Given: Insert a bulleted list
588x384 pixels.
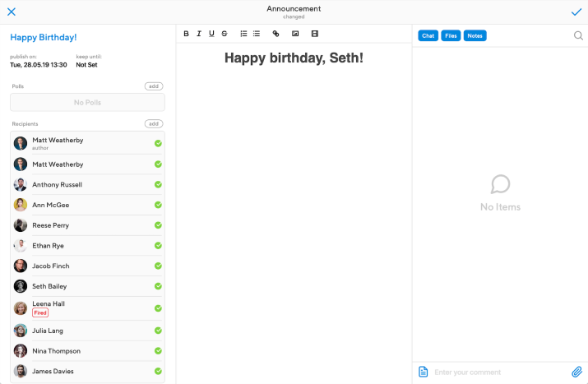Looking at the screenshot, I should pos(257,34).
